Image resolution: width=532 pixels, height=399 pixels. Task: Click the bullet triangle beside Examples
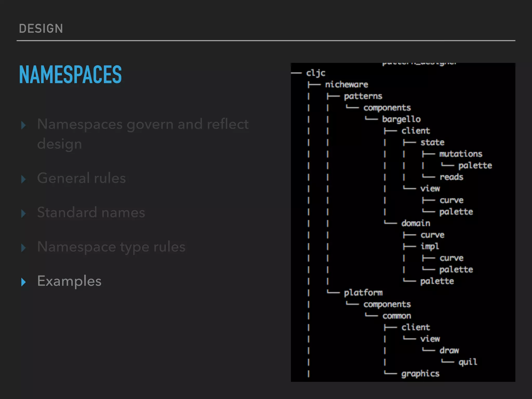point(24,282)
